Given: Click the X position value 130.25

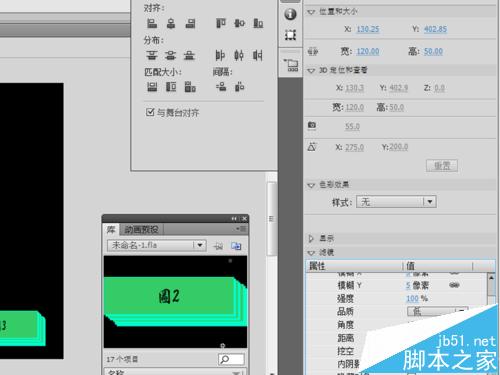Looking at the screenshot, I should click(x=368, y=29).
